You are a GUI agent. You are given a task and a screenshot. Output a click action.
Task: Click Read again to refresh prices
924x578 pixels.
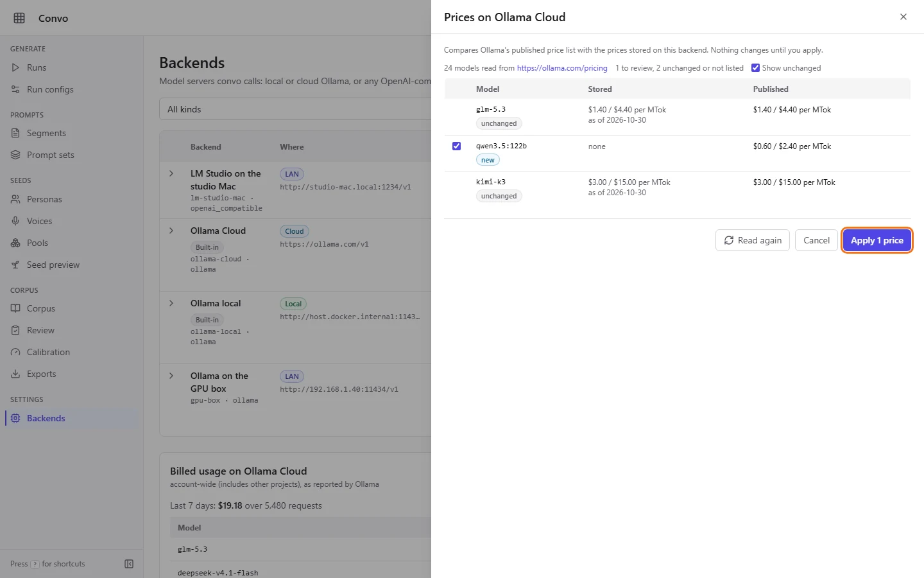click(x=753, y=240)
